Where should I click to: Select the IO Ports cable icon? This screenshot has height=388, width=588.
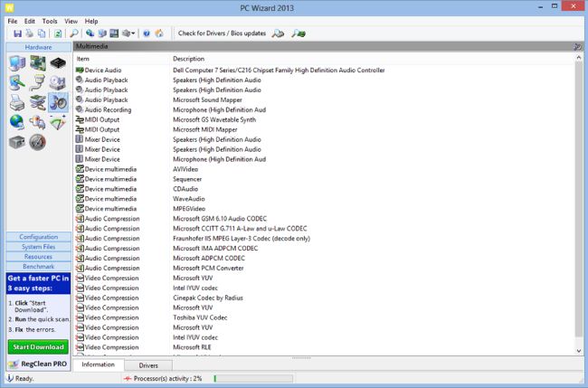(38, 82)
